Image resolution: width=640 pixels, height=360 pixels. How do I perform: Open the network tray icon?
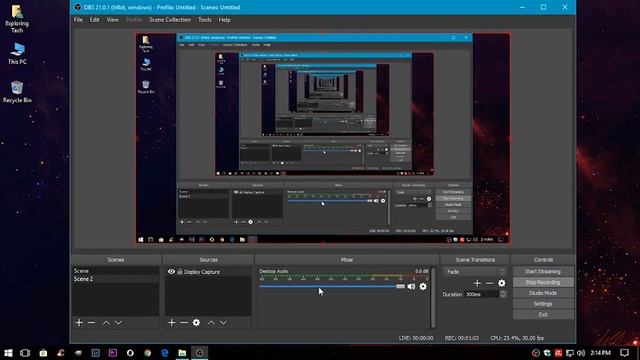[570, 353]
